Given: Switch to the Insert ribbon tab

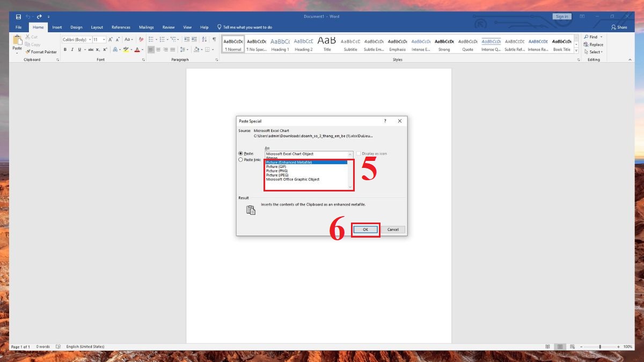Looking at the screenshot, I should coord(57,27).
